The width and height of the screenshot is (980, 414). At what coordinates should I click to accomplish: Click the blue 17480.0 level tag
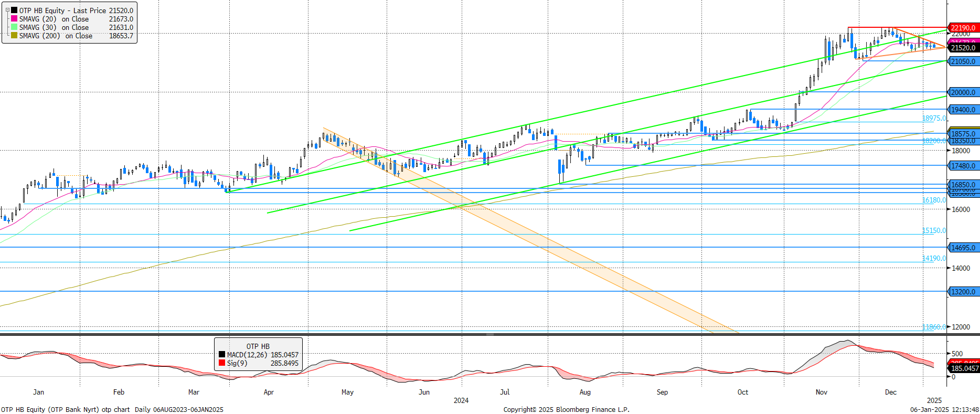[x=963, y=166]
